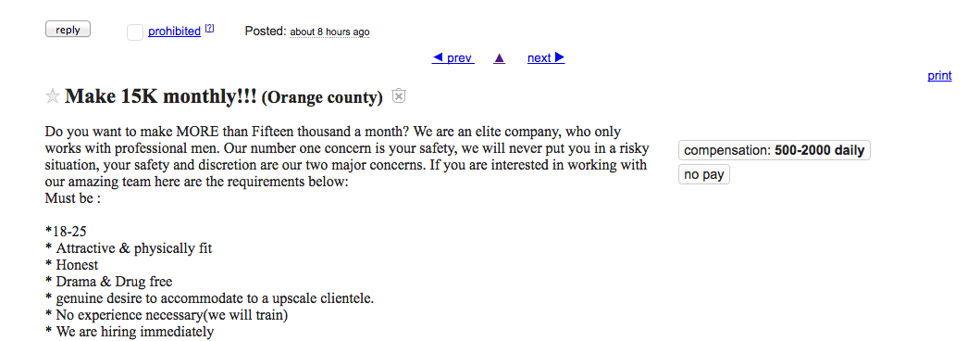
Task: Click the compensation 500-2000 daily tag
Action: 775,150
